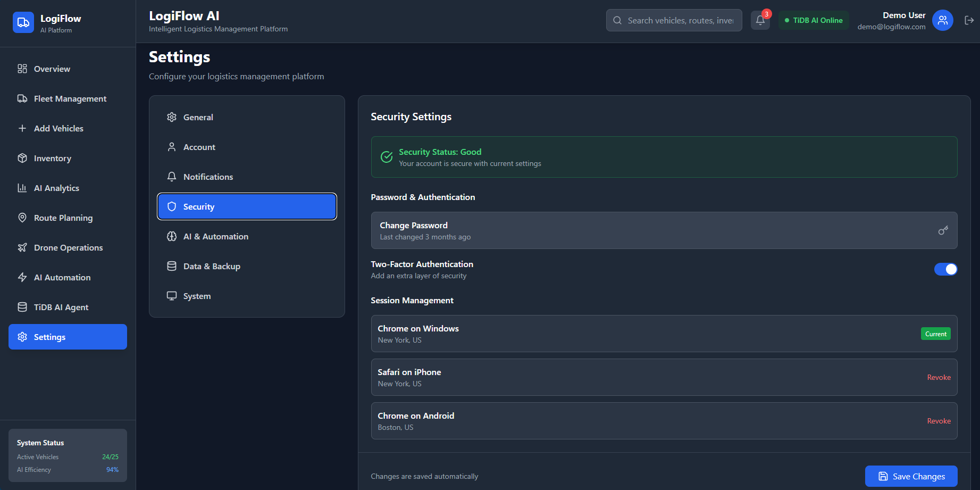Image resolution: width=980 pixels, height=490 pixels.
Task: Open AI & Automation settings section
Action: (215, 236)
